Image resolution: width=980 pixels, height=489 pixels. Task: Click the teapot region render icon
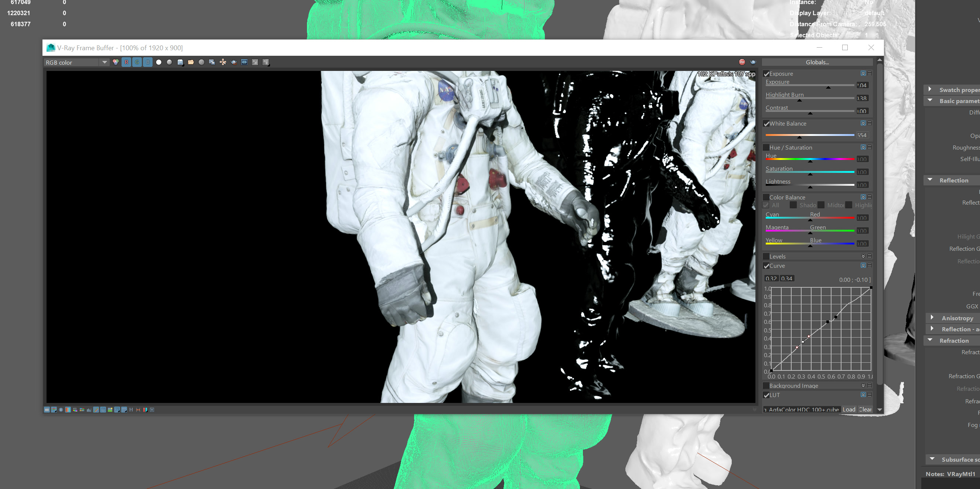(x=233, y=62)
